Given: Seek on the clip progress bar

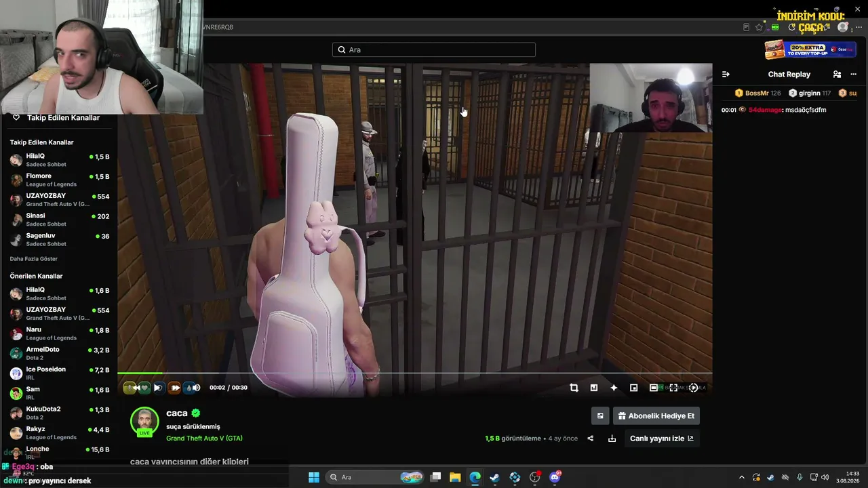Looking at the screenshot, I should (415, 373).
